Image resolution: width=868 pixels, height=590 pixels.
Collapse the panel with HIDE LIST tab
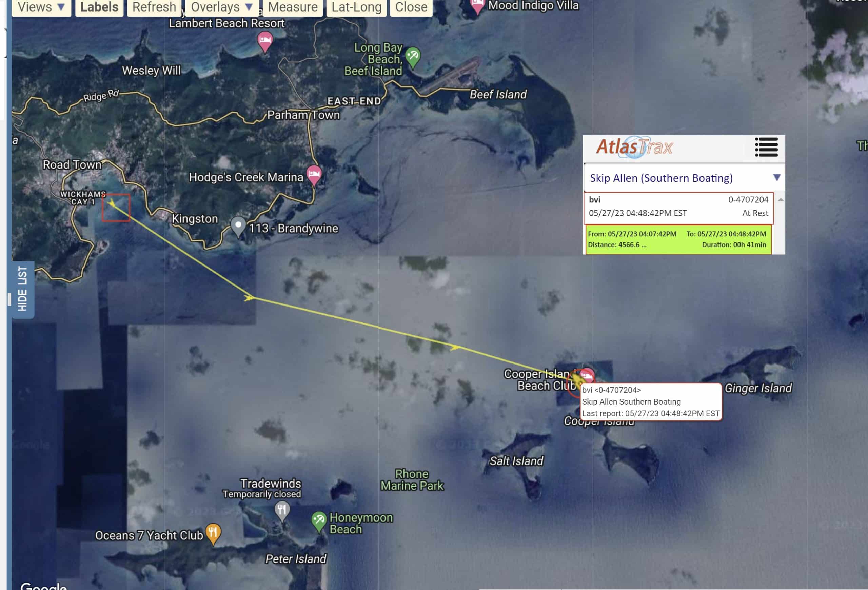tap(22, 289)
